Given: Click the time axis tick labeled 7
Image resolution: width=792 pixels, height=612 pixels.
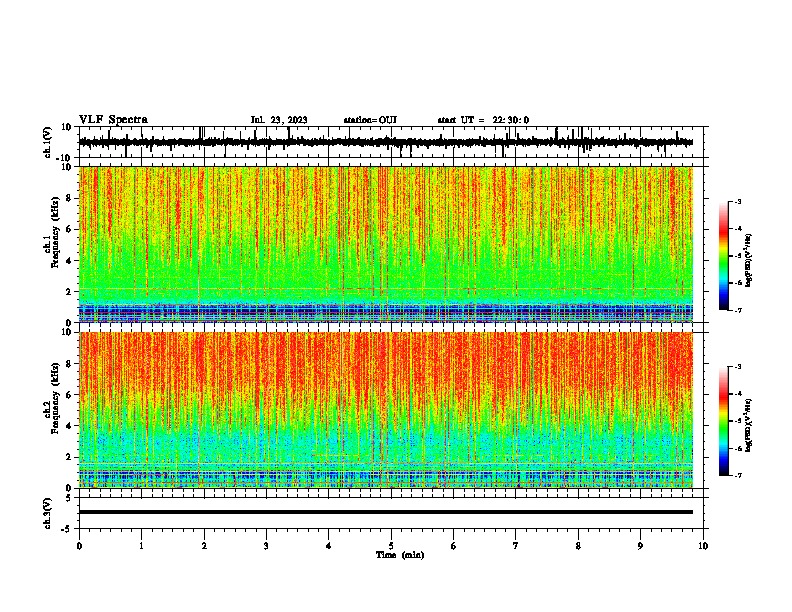Looking at the screenshot, I should 516,546.
